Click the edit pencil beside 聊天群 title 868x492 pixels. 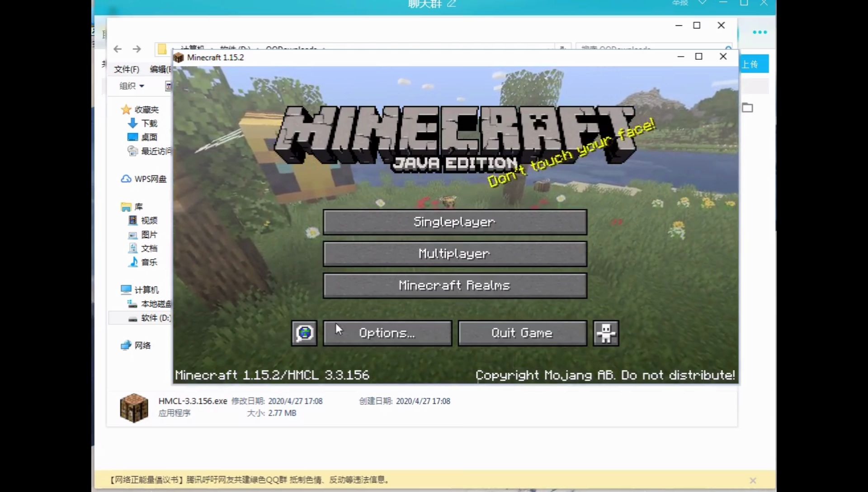[451, 4]
